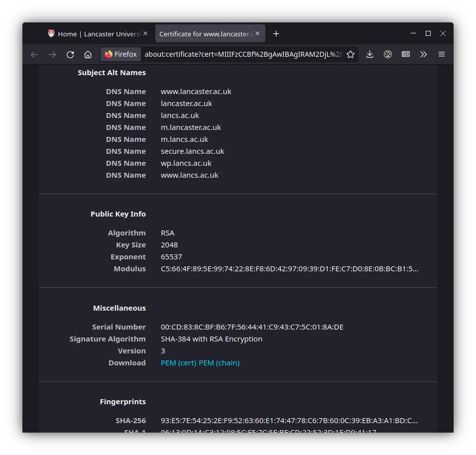Viewport: 476px width, 455px height.
Task: Click the Firefox identity badge in address bar
Action: (121, 54)
